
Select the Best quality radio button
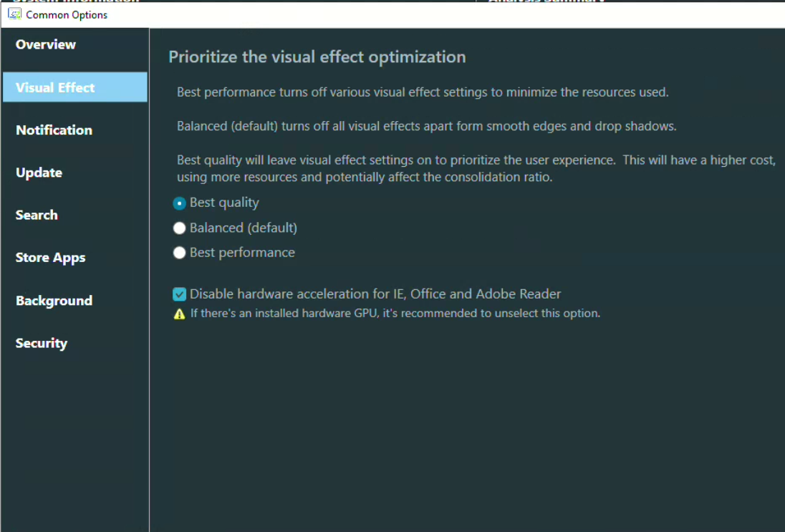(x=180, y=203)
